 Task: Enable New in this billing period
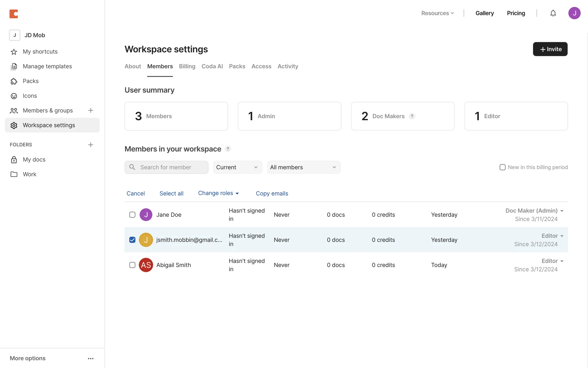click(502, 167)
